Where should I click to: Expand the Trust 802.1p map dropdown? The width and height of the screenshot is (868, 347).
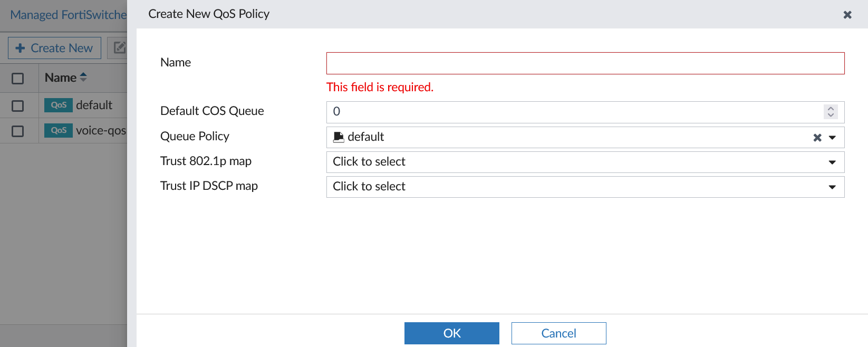(x=832, y=162)
